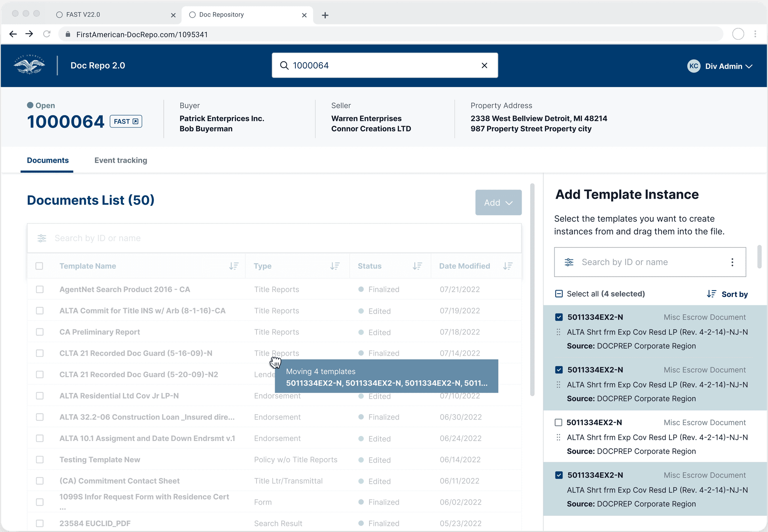Screen dimensions: 768x532
Task: Click drag handle on first template card
Action: [558, 332]
